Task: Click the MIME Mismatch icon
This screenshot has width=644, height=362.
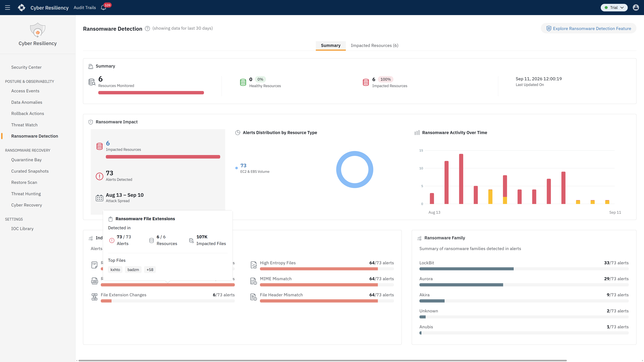Action: point(254,281)
